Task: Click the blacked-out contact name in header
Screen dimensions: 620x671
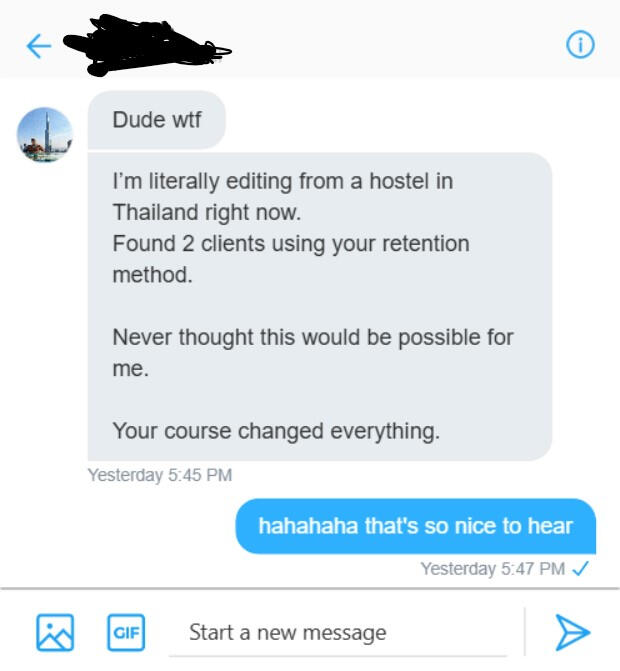Action: point(147,45)
